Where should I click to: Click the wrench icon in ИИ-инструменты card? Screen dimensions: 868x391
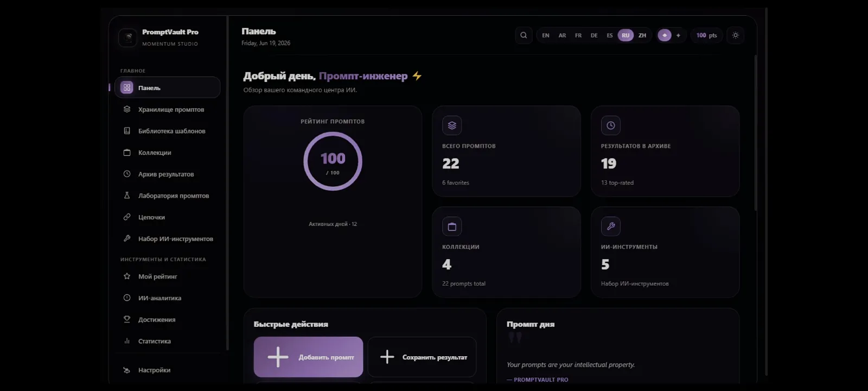[x=611, y=226]
